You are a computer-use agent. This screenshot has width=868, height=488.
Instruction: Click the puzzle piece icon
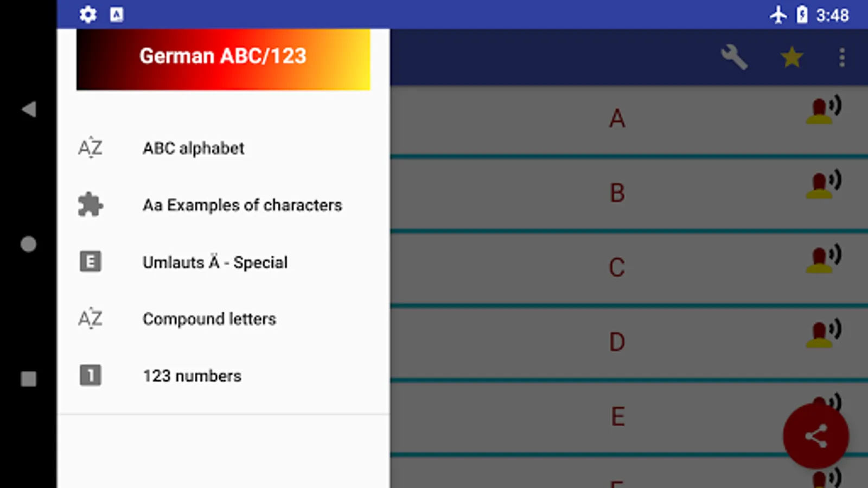[90, 205]
